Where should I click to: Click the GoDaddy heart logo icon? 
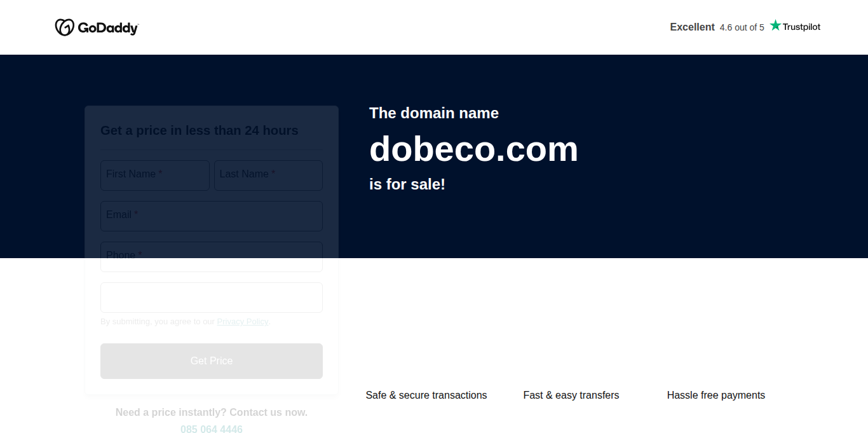tap(65, 27)
